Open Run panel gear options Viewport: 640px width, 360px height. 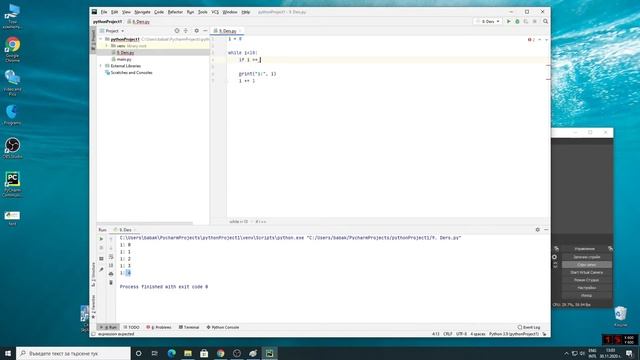coord(538,230)
